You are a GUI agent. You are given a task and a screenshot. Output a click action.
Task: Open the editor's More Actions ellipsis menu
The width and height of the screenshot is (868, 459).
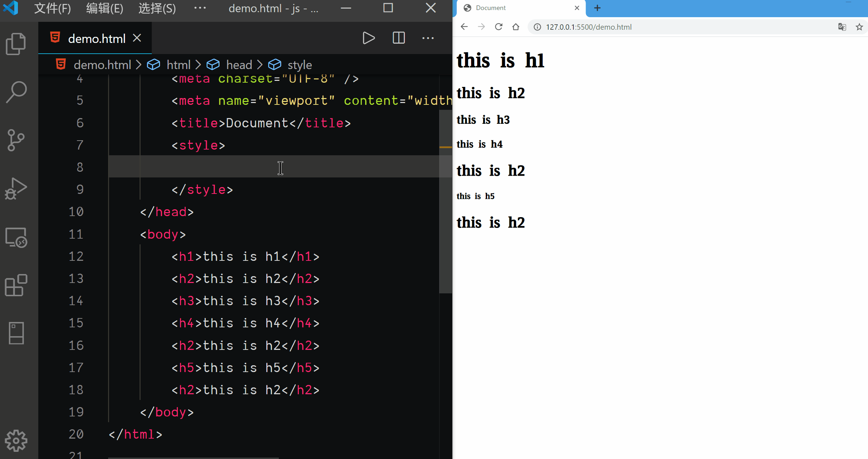point(428,38)
